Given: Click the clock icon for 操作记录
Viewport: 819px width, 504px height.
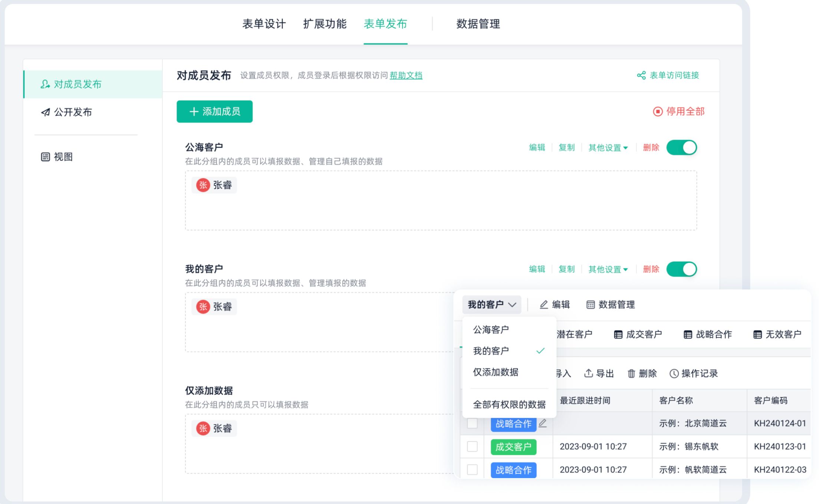Looking at the screenshot, I should coord(674,374).
